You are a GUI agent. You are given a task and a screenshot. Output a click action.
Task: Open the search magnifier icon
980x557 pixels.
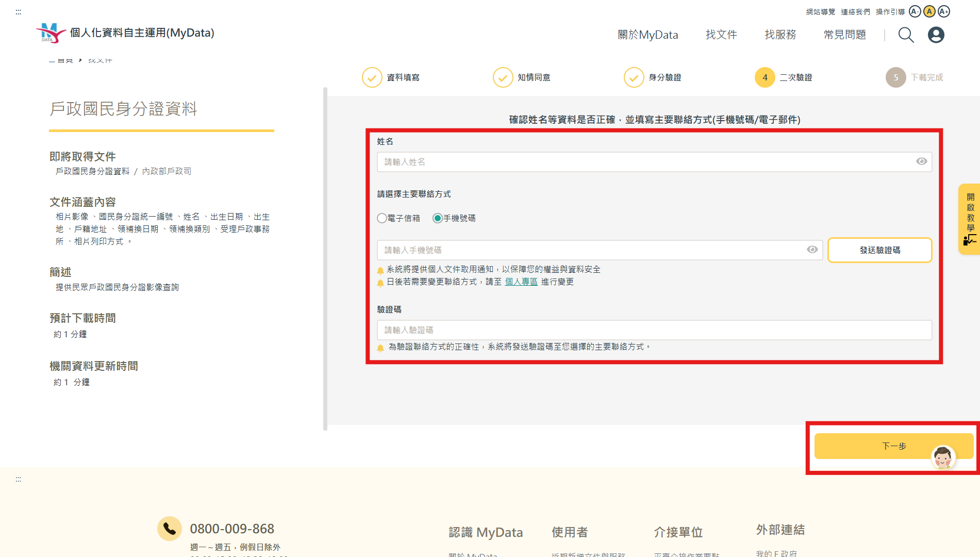[x=906, y=35]
